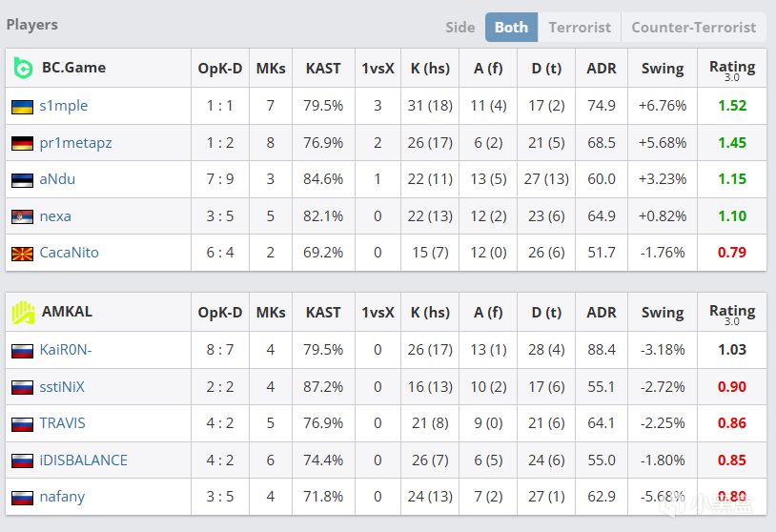This screenshot has height=532, width=776.
Task: Switch the side filter to Counter-Terrorist
Action: [693, 27]
